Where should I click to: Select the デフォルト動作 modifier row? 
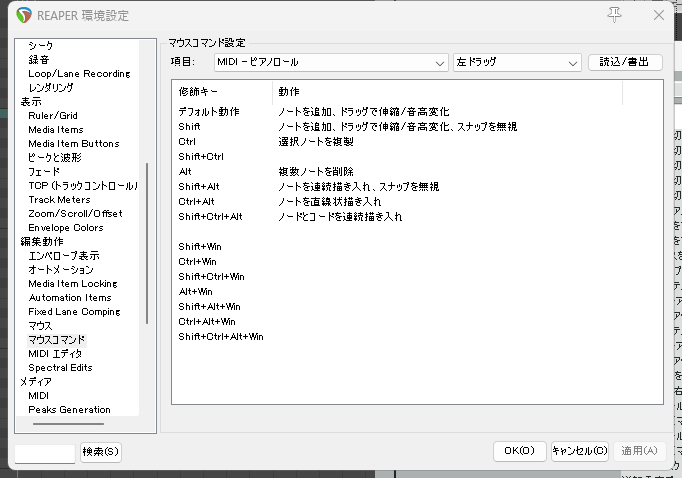click(x=418, y=112)
